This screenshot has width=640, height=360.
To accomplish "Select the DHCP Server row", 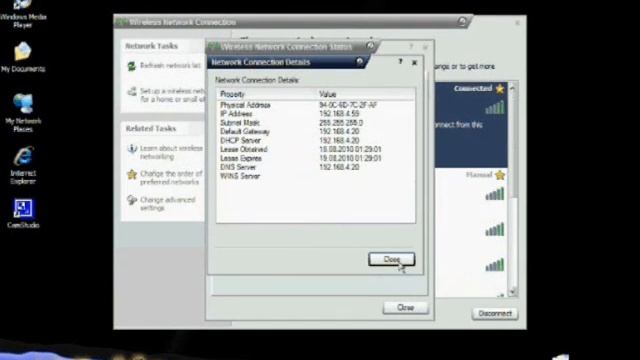I will click(316, 141).
